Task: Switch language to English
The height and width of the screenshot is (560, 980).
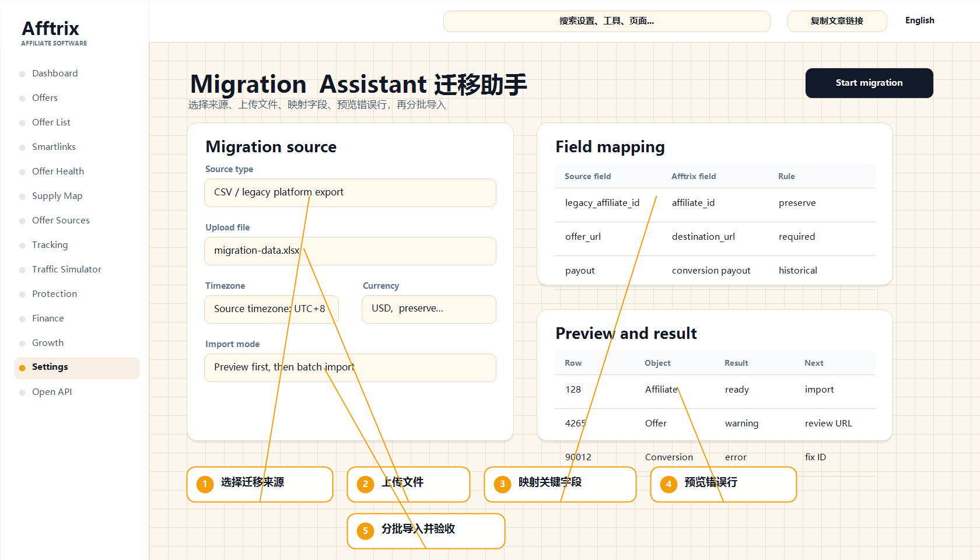Action: click(x=919, y=20)
